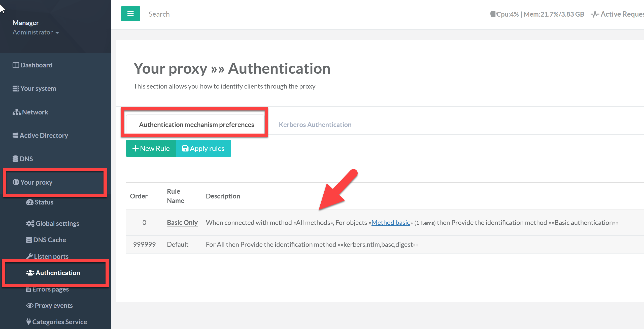Click the Proxy events eye icon
The image size is (644, 329).
[x=29, y=305]
